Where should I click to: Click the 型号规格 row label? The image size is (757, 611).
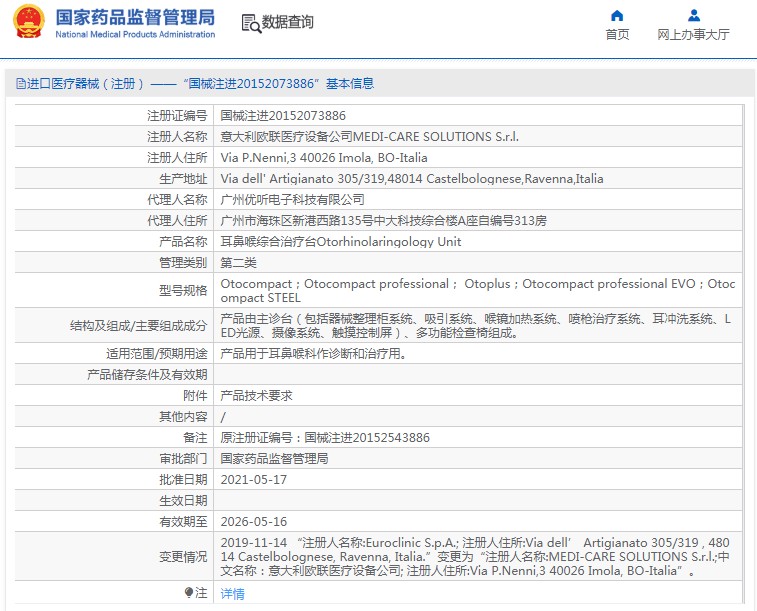183,291
